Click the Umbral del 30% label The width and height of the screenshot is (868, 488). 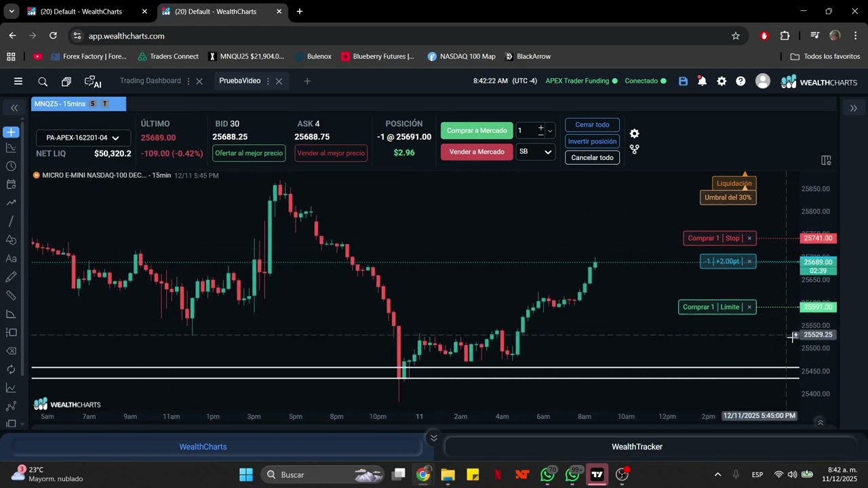[728, 197]
